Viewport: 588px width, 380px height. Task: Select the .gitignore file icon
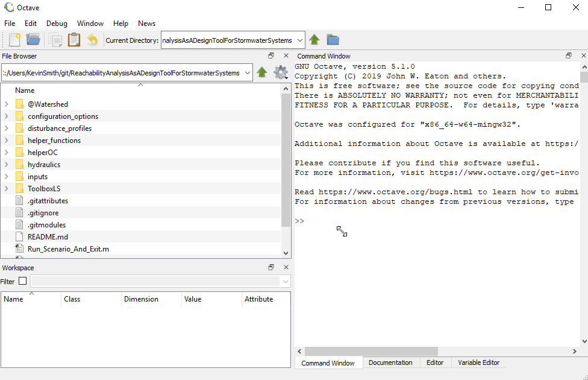19,212
